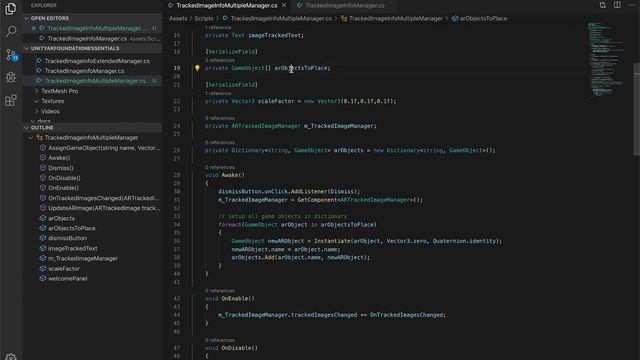Click the Split Editor icon
This screenshot has height=360, width=640.
[x=617, y=5]
